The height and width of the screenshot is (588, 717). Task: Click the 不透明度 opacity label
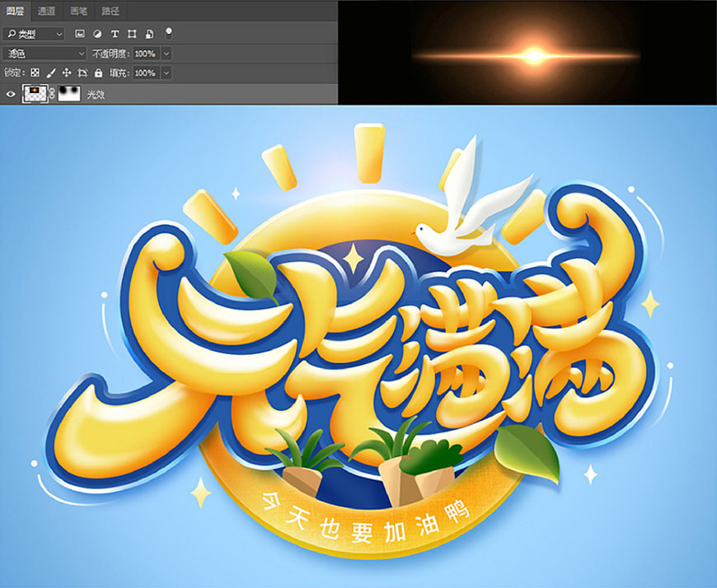[x=111, y=54]
